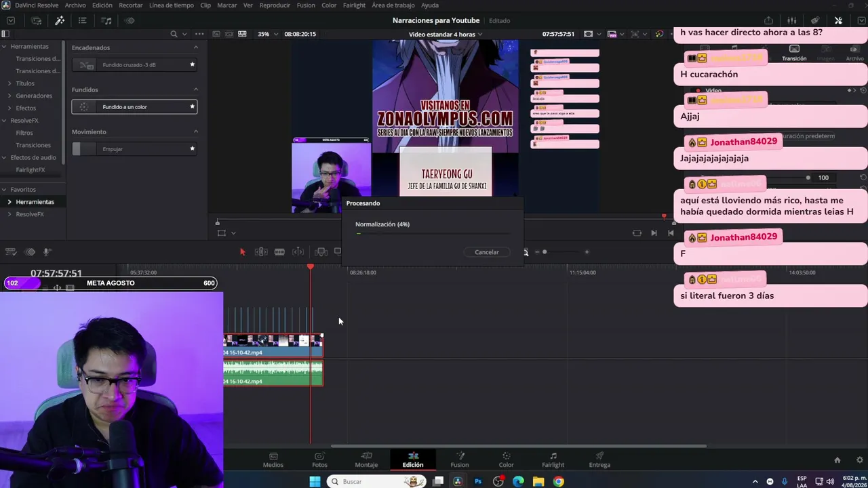Select the Fundido a un color transition
The image size is (868, 488).
pyautogui.click(x=134, y=107)
